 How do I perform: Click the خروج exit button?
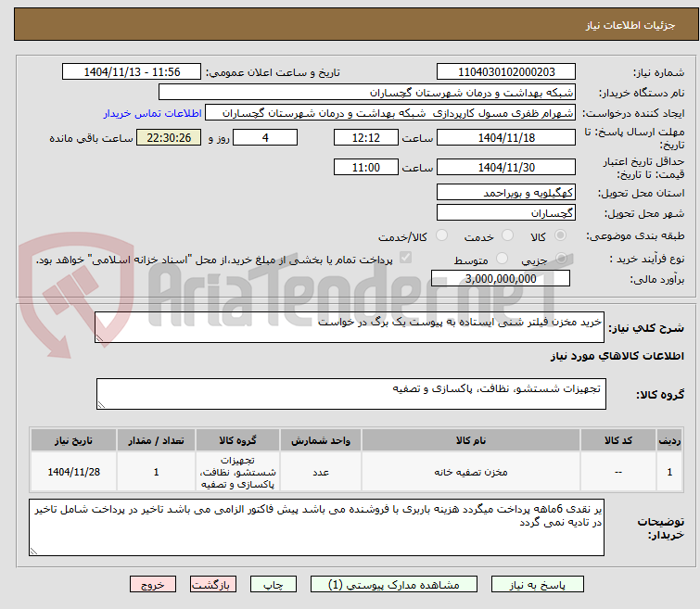coord(153,585)
